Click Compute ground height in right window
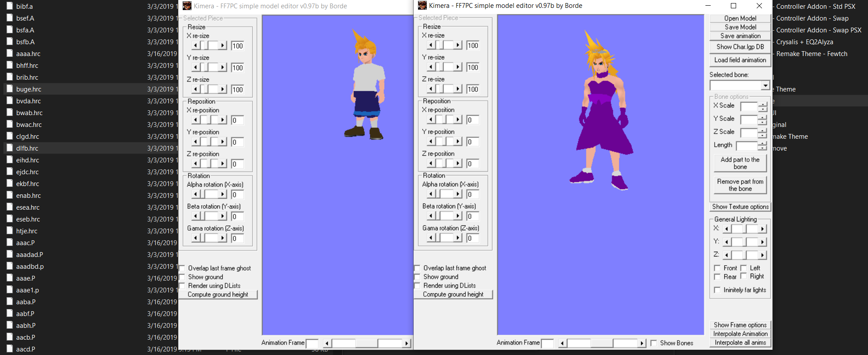The image size is (868, 355). [x=453, y=295]
